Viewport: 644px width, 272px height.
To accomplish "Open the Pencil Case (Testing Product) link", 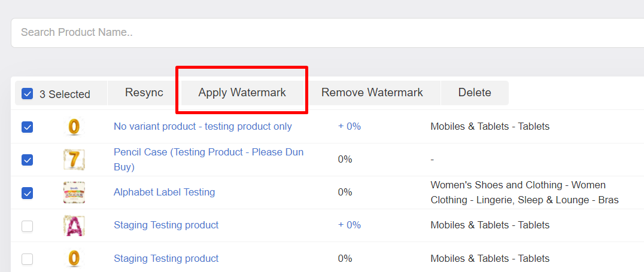I will pyautogui.click(x=209, y=160).
